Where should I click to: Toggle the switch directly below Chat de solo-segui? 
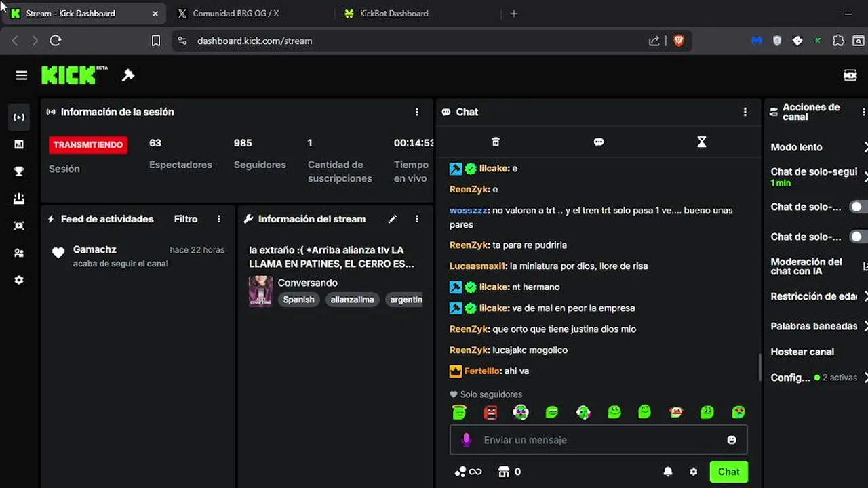(x=859, y=207)
